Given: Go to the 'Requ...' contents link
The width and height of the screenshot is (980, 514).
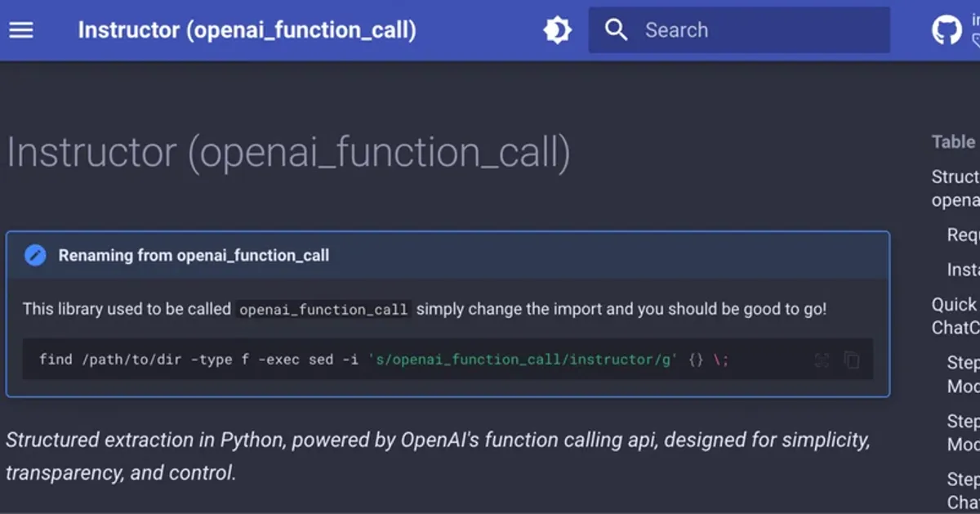Looking at the screenshot, I should point(963,235).
